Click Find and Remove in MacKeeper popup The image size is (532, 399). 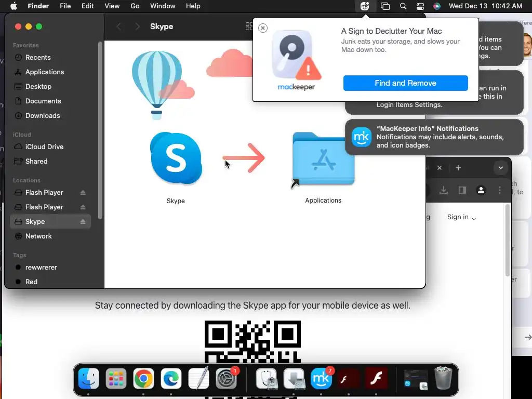point(405,83)
